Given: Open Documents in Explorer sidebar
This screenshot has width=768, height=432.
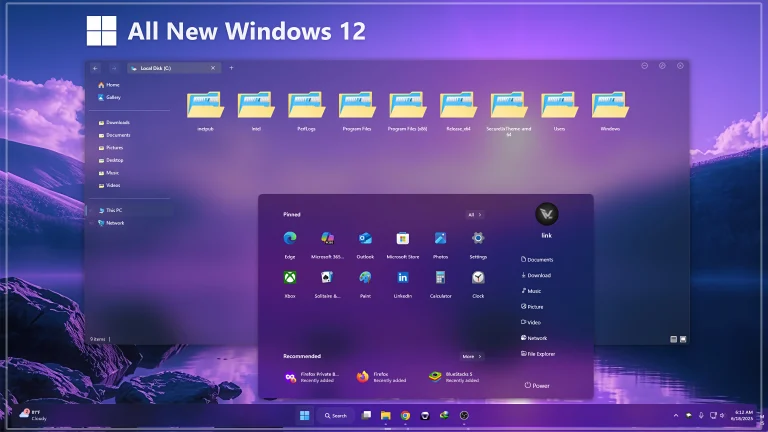Looking at the screenshot, I should (114, 135).
